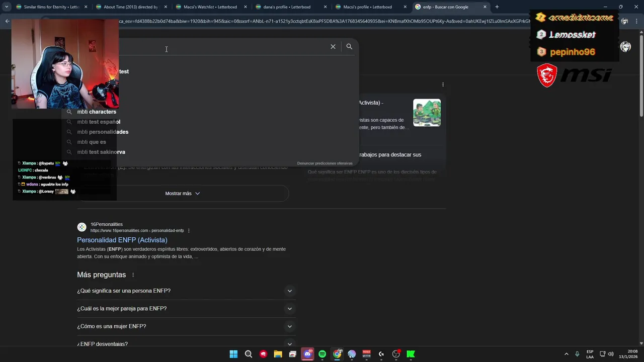Switch the ESP LAA input language
This screenshot has height=362, width=644.
coord(590,354)
